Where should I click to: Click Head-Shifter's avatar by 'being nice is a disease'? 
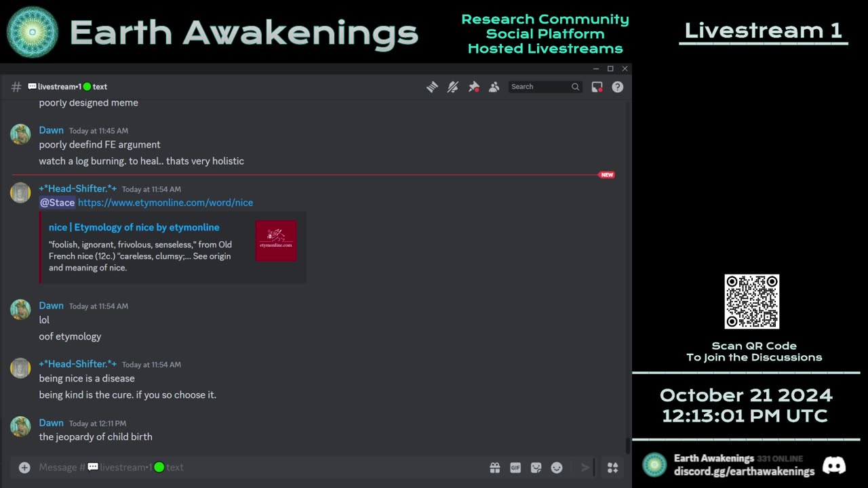(x=20, y=368)
